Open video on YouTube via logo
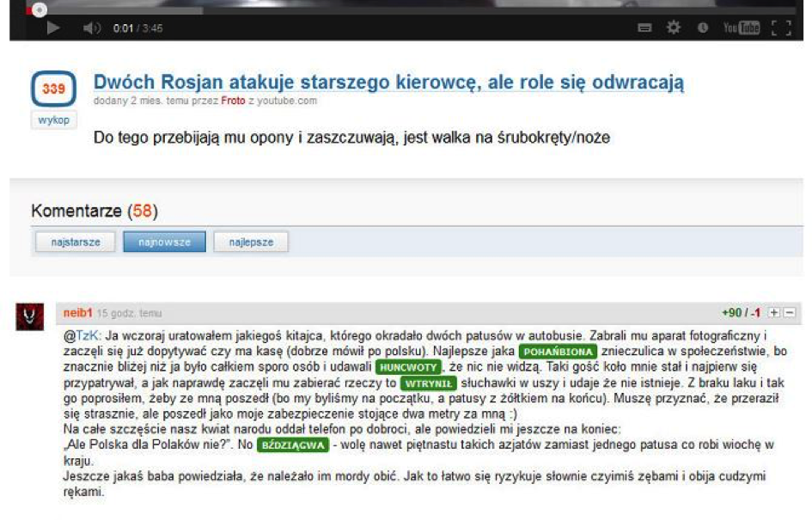Screen dimensions: 812x521 click(741, 28)
